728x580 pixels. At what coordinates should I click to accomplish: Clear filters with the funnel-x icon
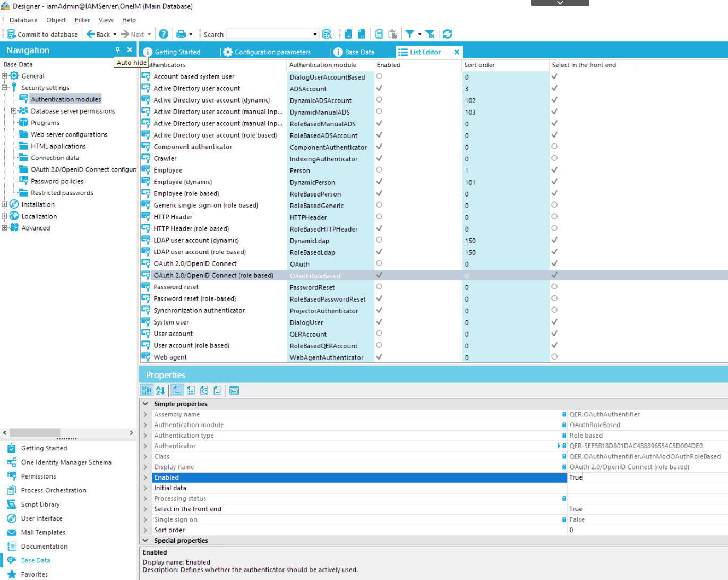point(430,33)
